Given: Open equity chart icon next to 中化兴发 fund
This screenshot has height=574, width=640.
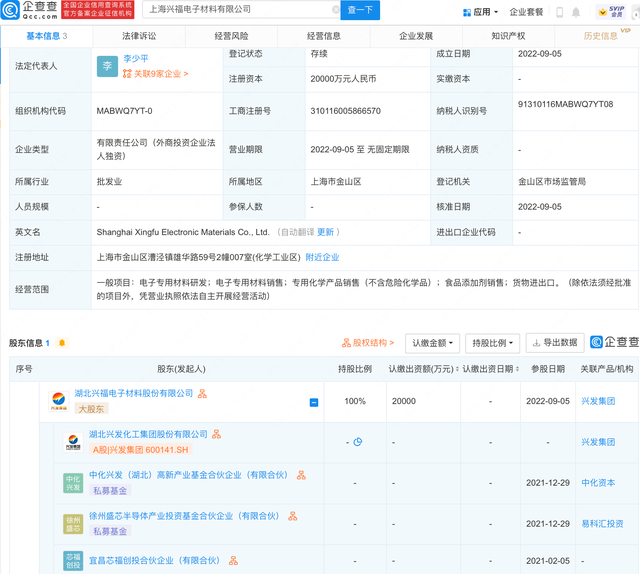Looking at the screenshot, I should pos(301,475).
